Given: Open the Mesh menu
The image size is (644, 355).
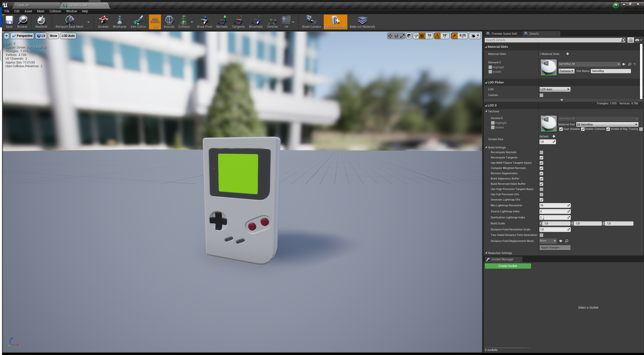Looking at the screenshot, I should pos(41,11).
